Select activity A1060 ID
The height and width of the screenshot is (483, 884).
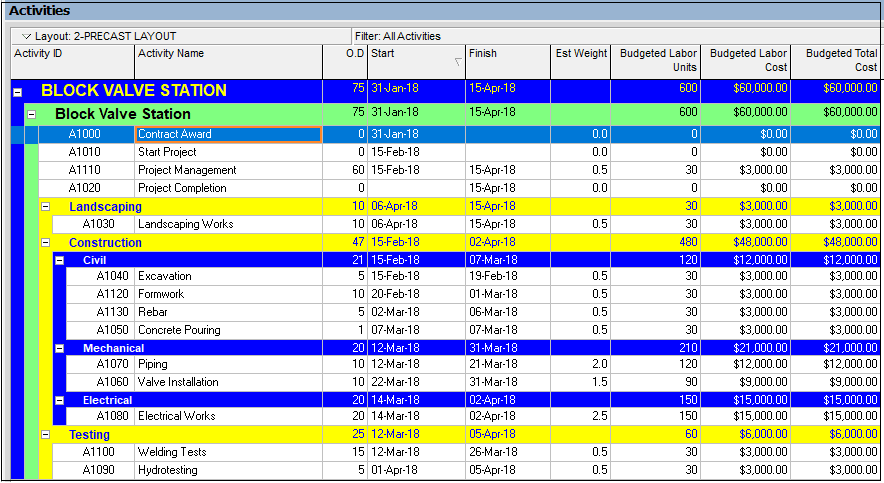point(112,382)
